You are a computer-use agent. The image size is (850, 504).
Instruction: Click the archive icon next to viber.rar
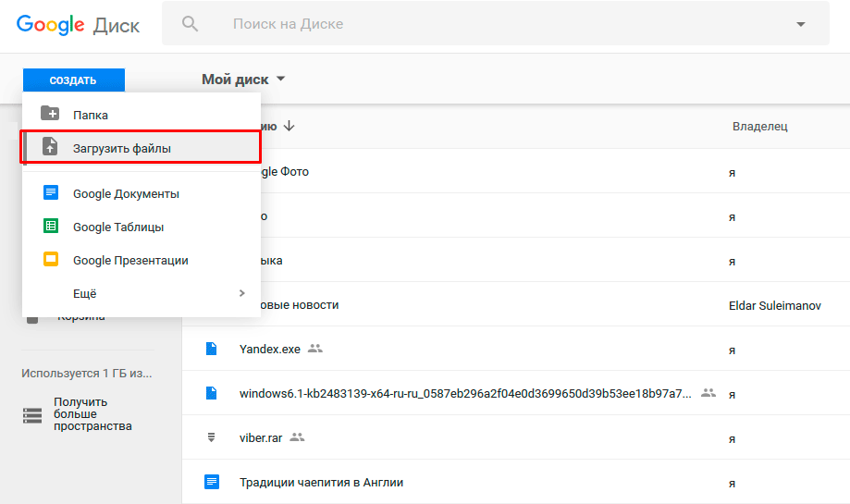tap(211, 437)
